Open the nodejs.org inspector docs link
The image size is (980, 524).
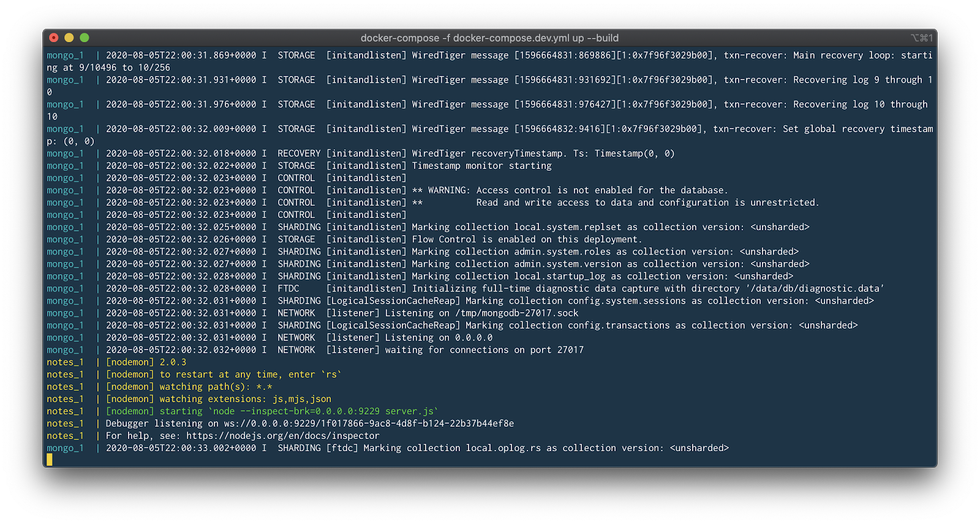point(282,436)
